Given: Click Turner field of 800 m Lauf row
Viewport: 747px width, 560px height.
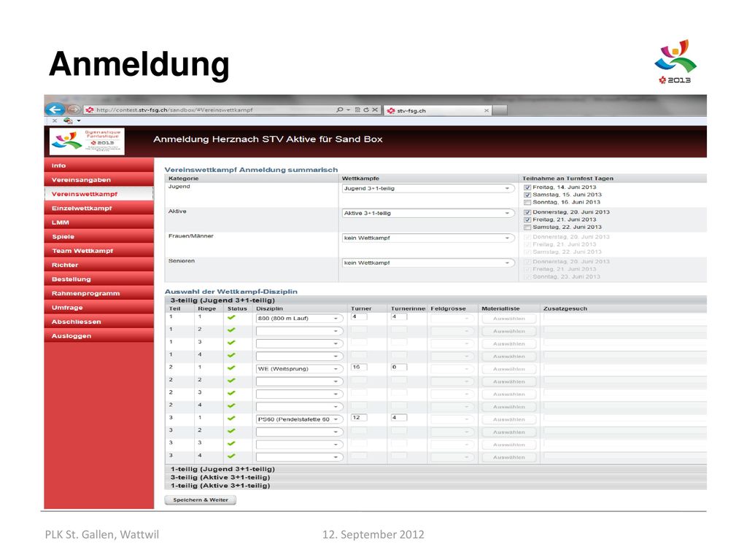Looking at the screenshot, I should tap(359, 316).
